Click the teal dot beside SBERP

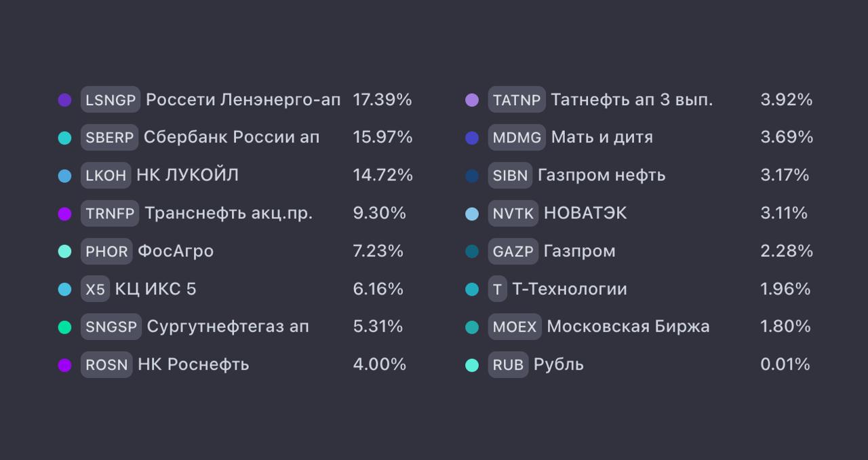click(64, 138)
